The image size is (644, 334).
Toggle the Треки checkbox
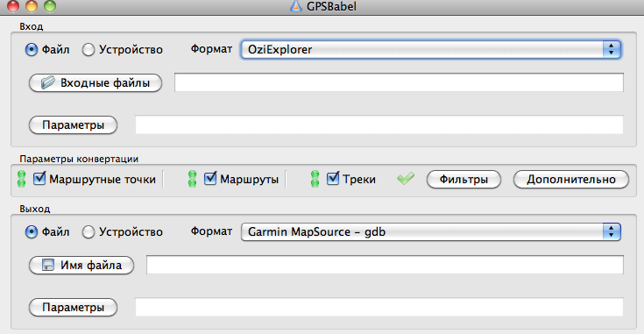[333, 178]
